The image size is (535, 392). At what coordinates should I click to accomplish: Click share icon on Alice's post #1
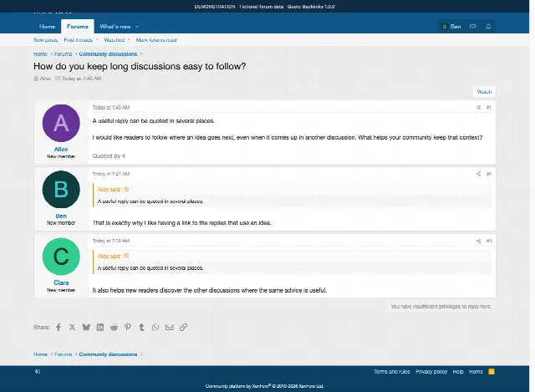click(478, 108)
